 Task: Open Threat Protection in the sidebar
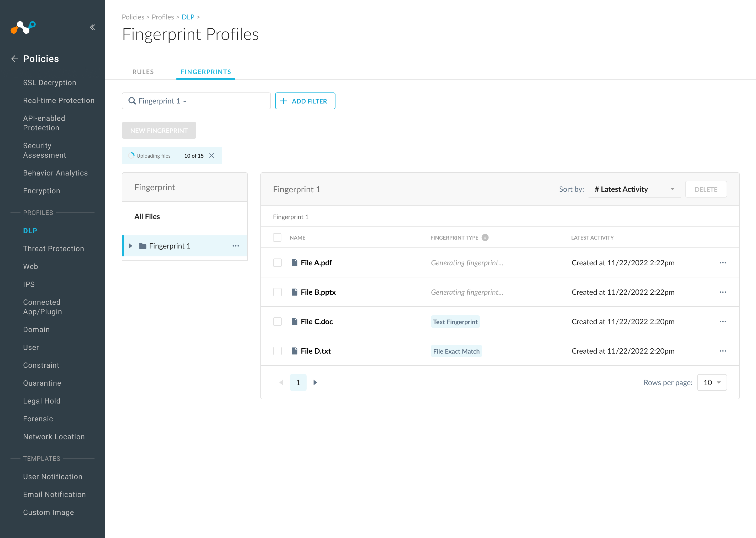(54, 249)
